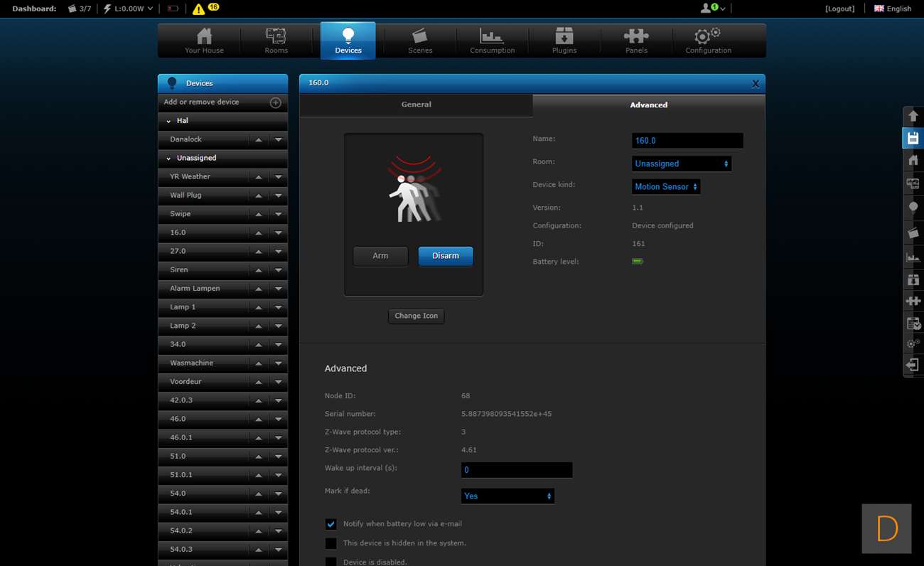
Task: Click the Wake up interval input field
Action: pos(517,470)
